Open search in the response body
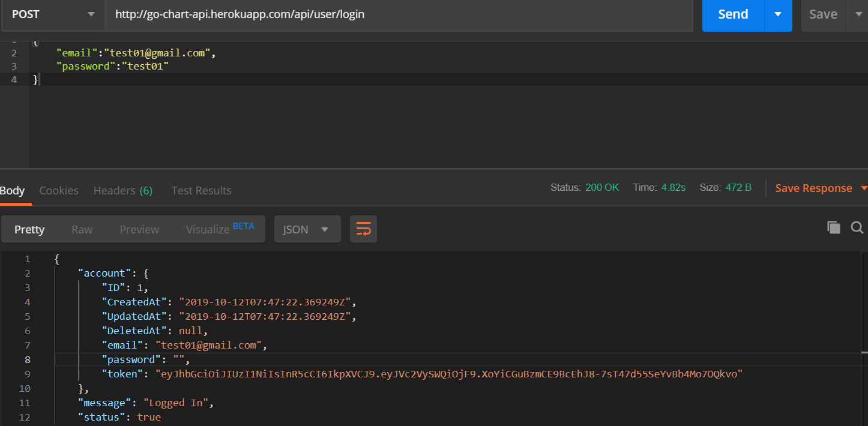Image resolution: width=868 pixels, height=426 pixels. (x=857, y=227)
